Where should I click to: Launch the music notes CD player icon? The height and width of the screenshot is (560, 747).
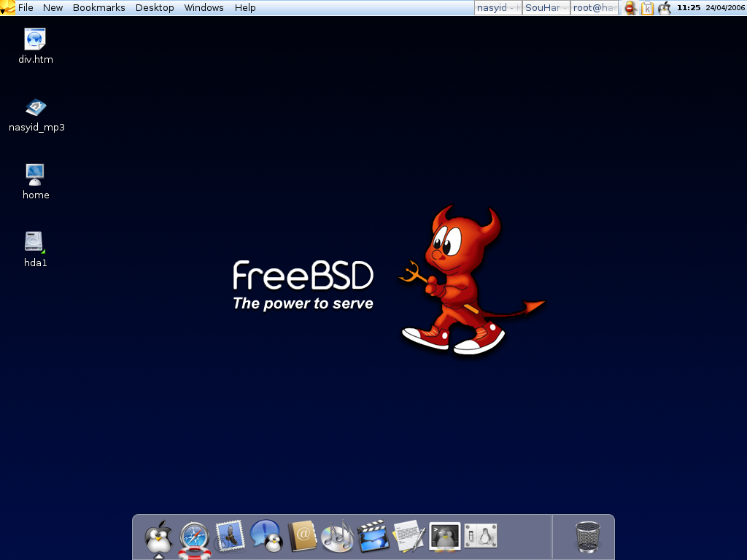337,537
